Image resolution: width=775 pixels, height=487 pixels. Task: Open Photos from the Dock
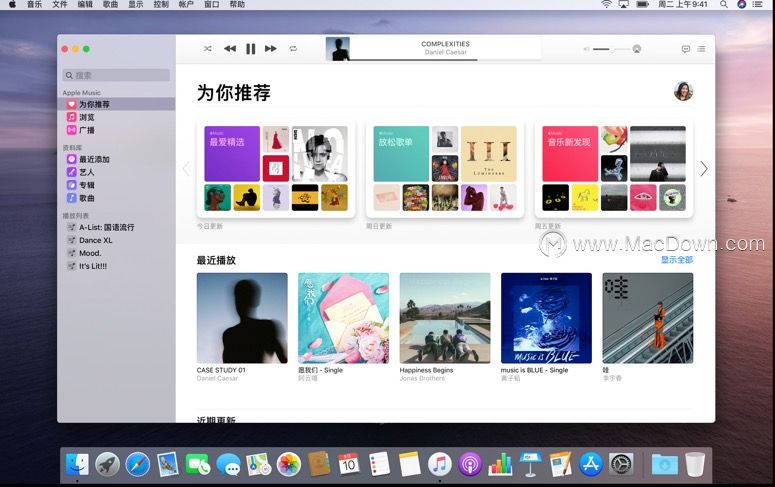[x=289, y=465]
